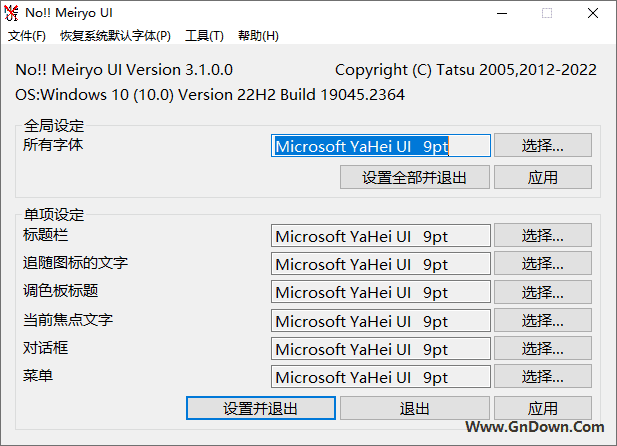617x446 pixels.
Task: Click the 全局设定 group heading
Action: [x=54, y=126]
